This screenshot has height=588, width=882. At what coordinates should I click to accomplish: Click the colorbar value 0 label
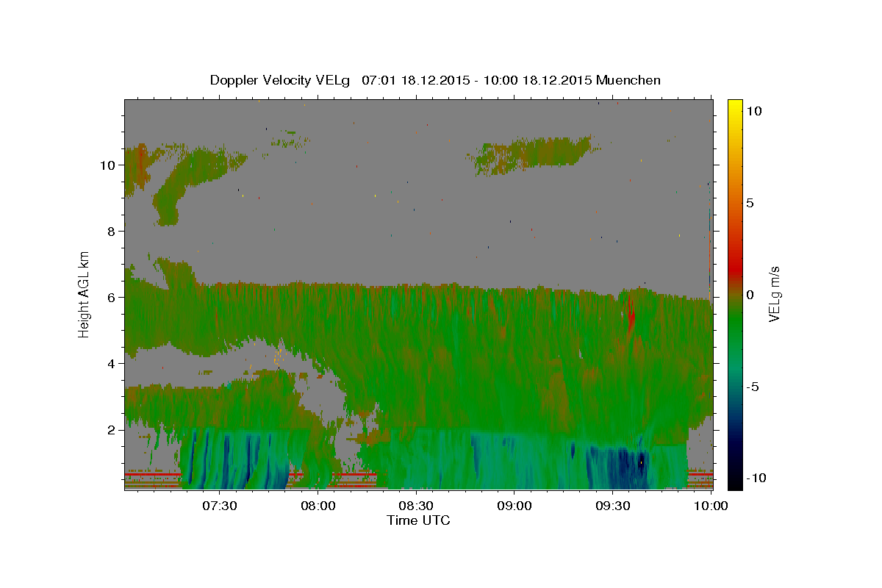click(750, 294)
